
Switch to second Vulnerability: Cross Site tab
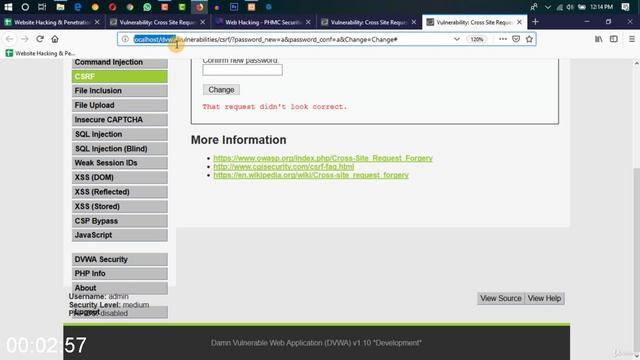tap(158, 22)
